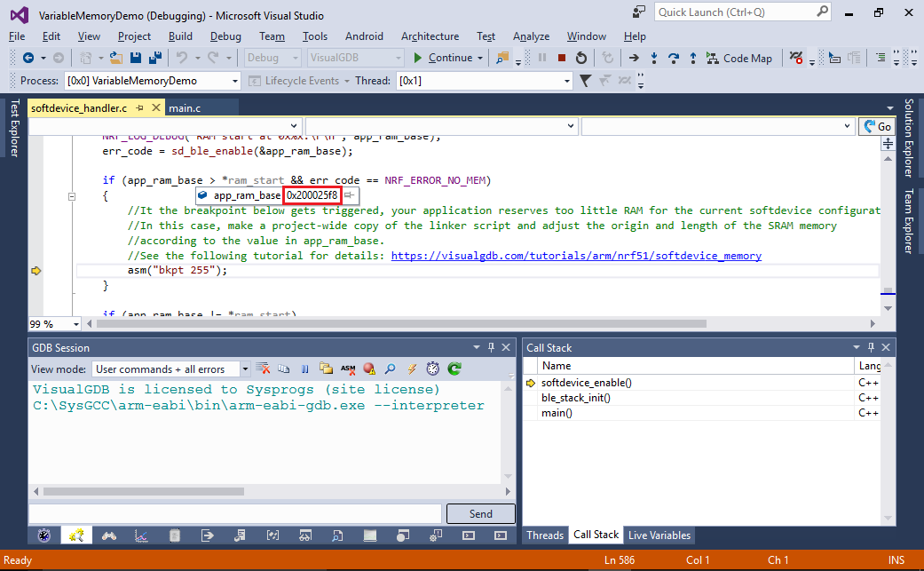This screenshot has height=571, width=924.
Task: Click the feedback icon beside Quick Launch
Action: point(639,12)
